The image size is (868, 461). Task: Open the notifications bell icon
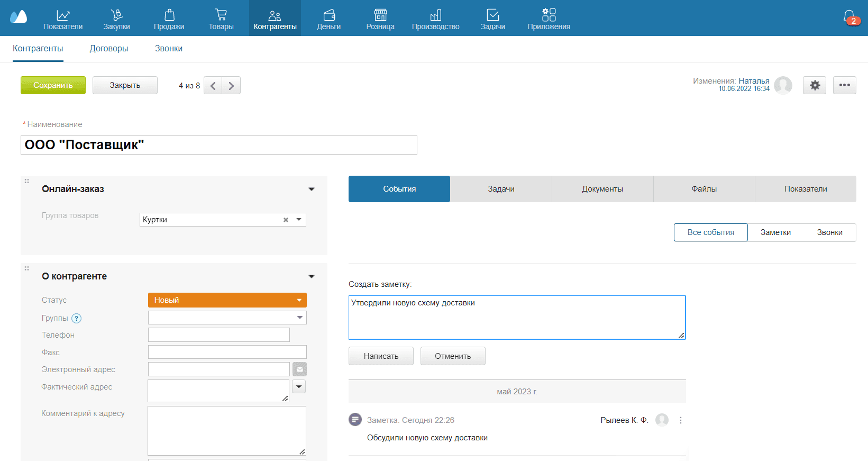tap(849, 17)
